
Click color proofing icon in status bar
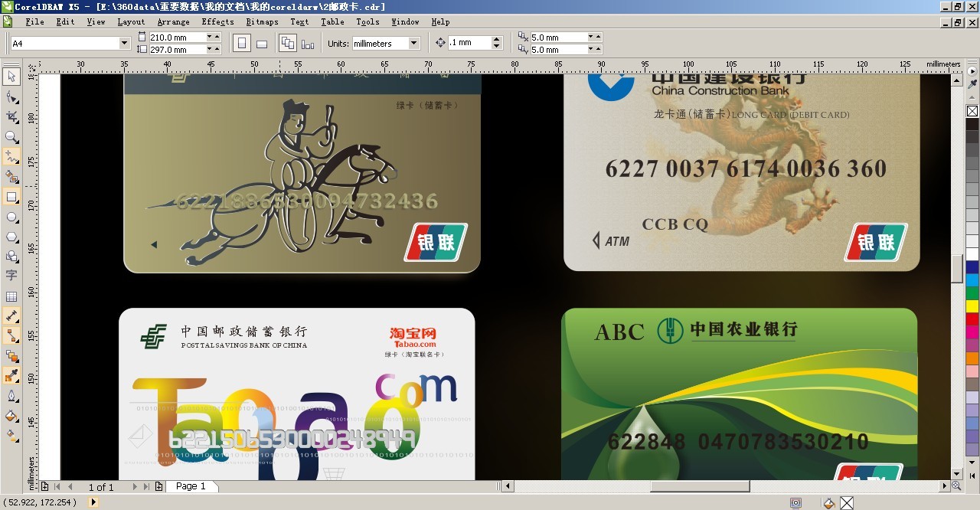click(x=796, y=503)
